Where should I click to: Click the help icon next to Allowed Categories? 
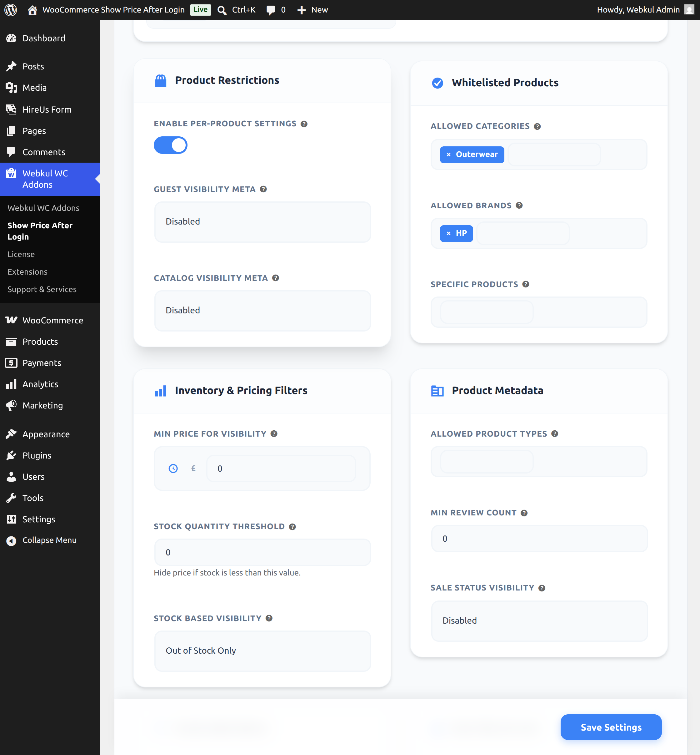[537, 126]
